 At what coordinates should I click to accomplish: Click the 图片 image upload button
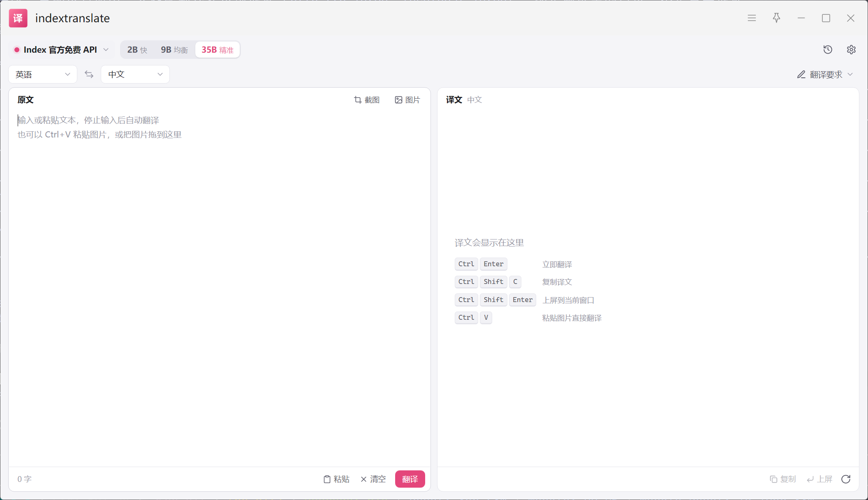[407, 100]
